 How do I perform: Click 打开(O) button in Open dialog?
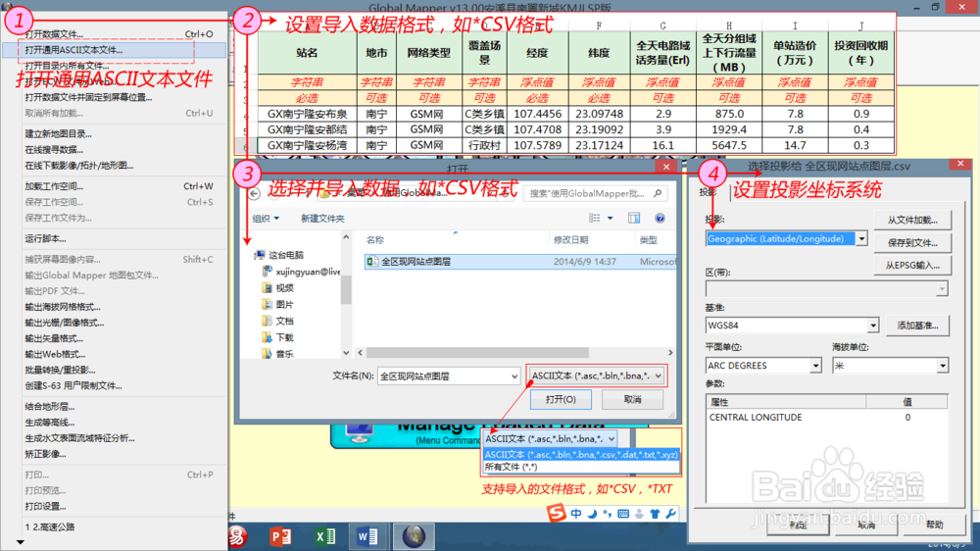click(x=561, y=400)
